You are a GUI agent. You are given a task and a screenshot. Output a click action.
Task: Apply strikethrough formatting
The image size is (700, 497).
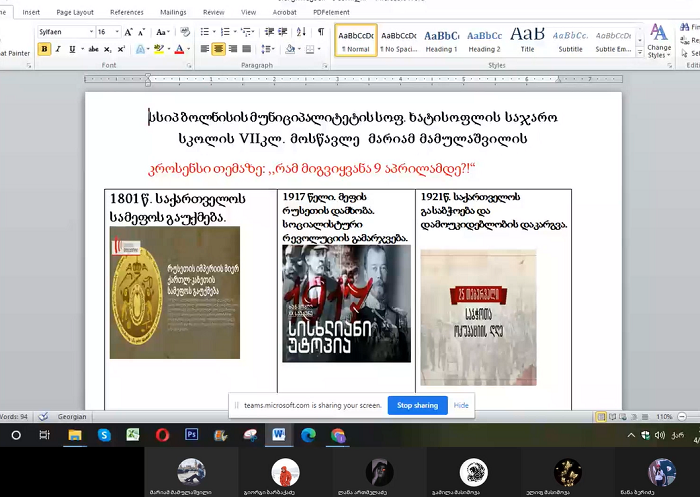[93, 49]
